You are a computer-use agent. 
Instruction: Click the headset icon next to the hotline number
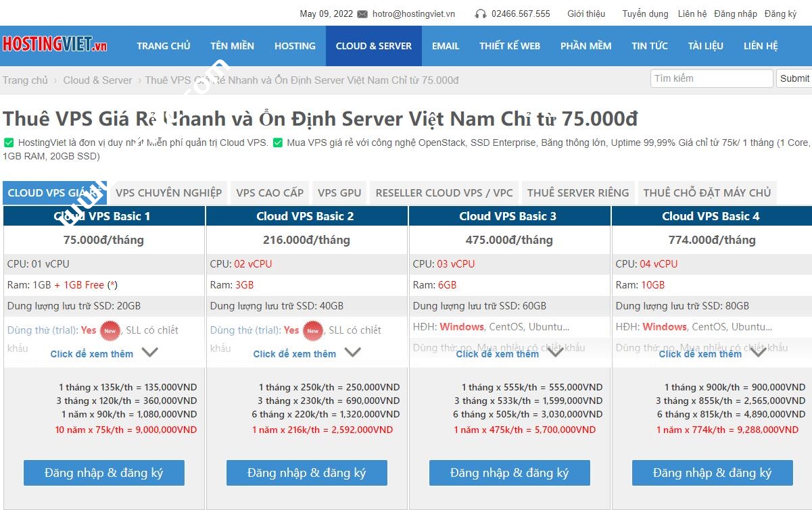(483, 13)
